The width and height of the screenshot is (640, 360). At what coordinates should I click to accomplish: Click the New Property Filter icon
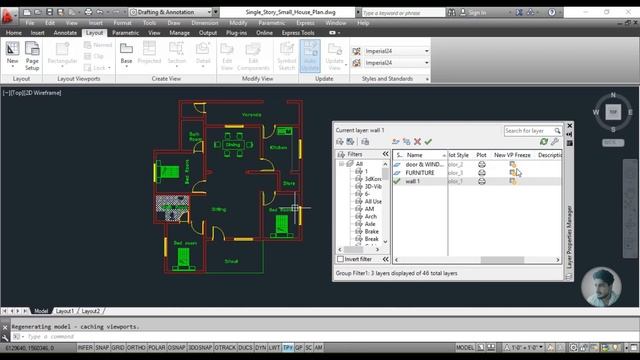(x=340, y=142)
